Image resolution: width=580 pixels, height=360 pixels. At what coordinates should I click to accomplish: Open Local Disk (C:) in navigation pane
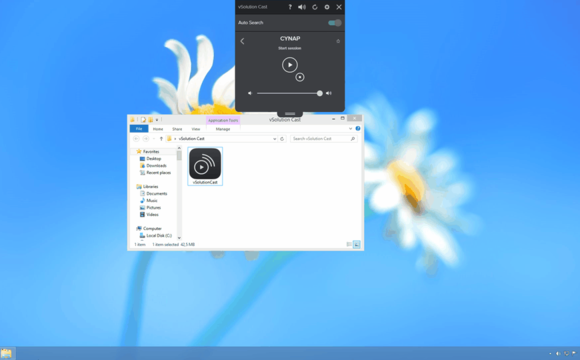(x=159, y=235)
